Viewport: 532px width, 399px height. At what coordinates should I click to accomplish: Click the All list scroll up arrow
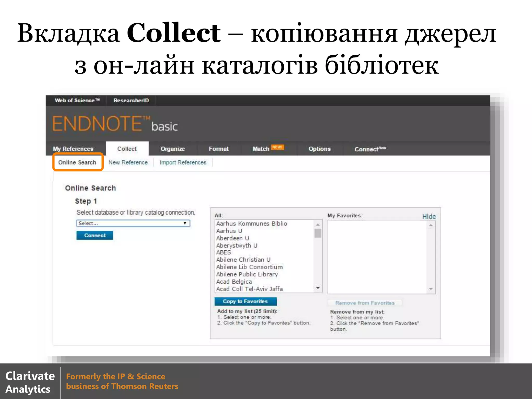click(x=318, y=224)
